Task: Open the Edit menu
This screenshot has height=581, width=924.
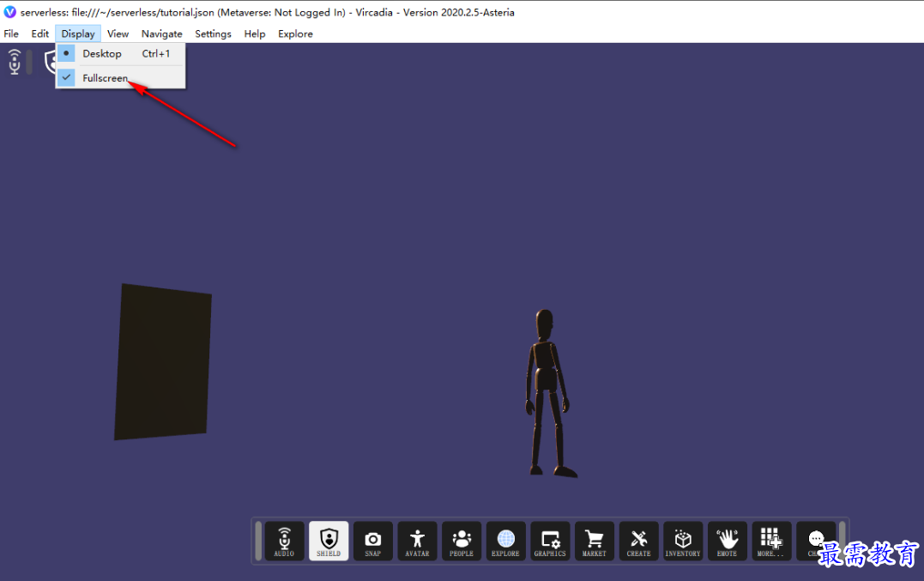Action: pyautogui.click(x=40, y=33)
